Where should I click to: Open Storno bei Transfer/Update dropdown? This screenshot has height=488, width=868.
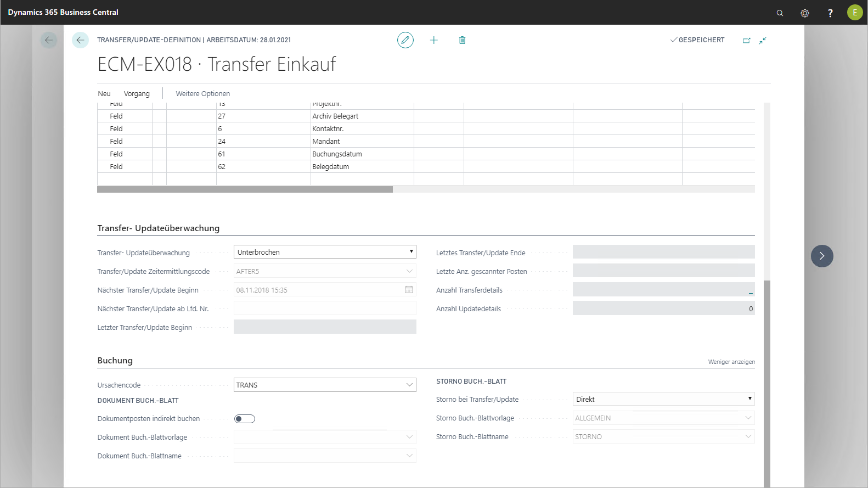[663, 399]
